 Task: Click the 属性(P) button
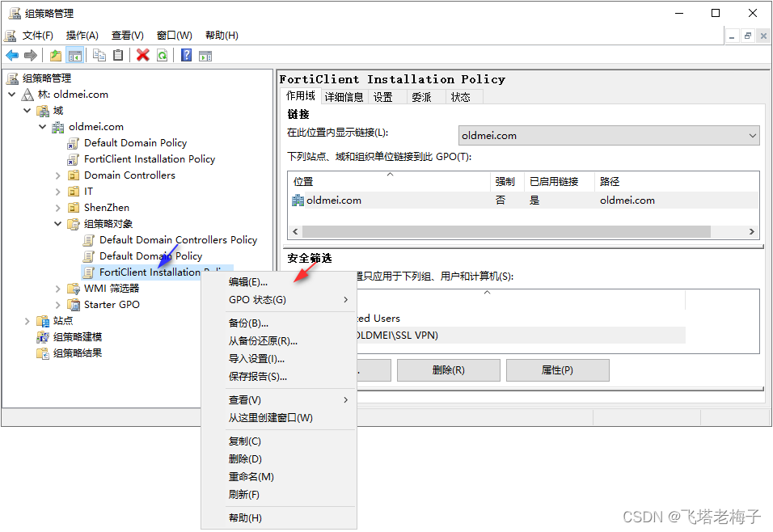557,369
